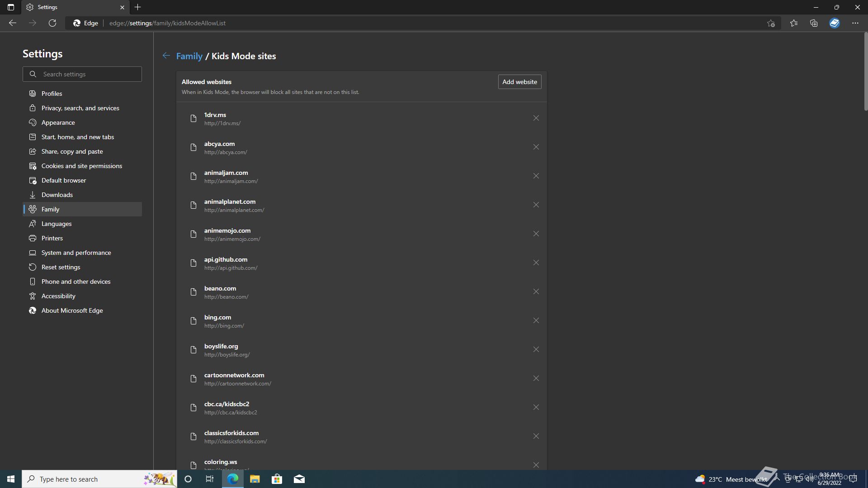868x488 pixels.
Task: Open Start, home, and new tabs
Action: click(82, 137)
